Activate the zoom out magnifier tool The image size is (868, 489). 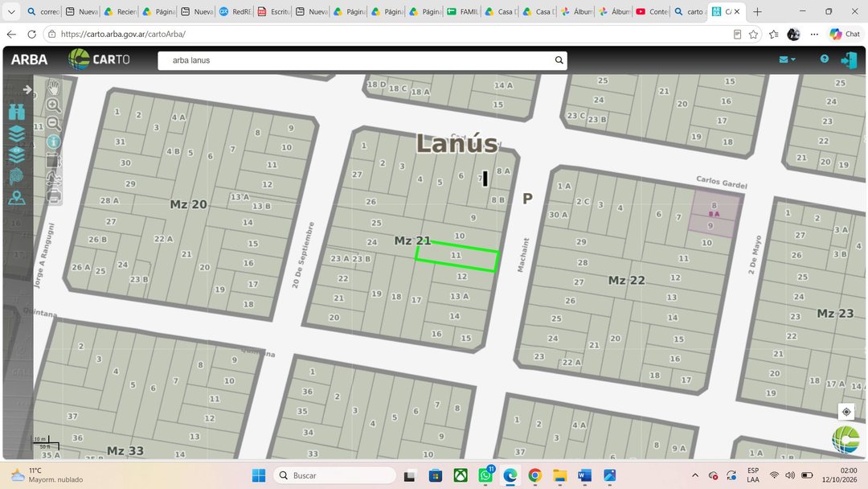53,124
